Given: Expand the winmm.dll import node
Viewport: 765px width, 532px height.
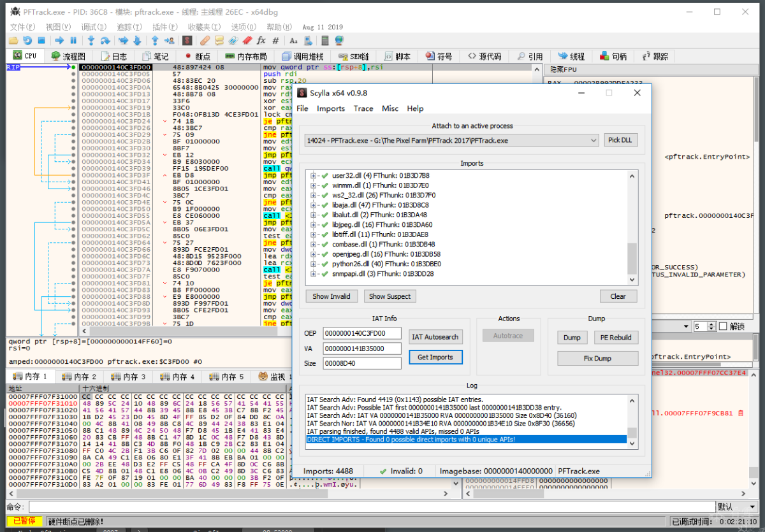Looking at the screenshot, I should [313, 185].
